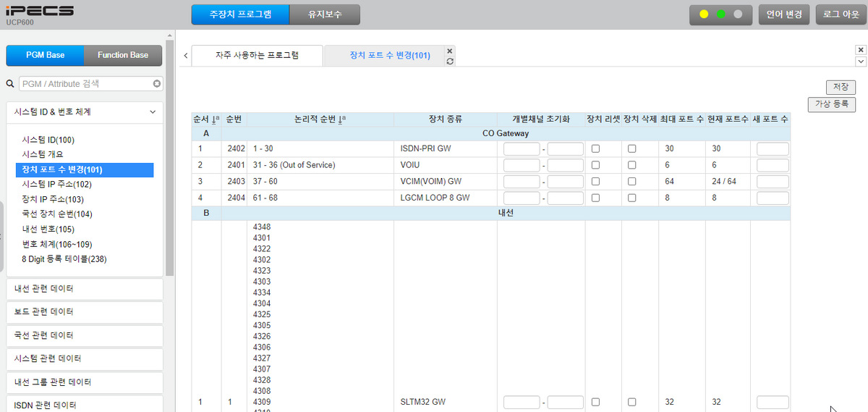Viewport: 868px width, 412px height.
Task: Click 새 포트 수 field for SLTM32 GW
Action: point(773,402)
